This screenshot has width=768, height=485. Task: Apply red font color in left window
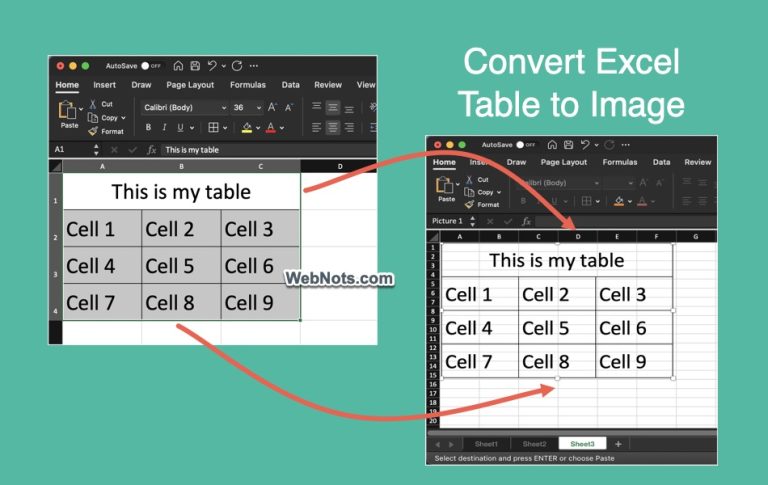271,128
